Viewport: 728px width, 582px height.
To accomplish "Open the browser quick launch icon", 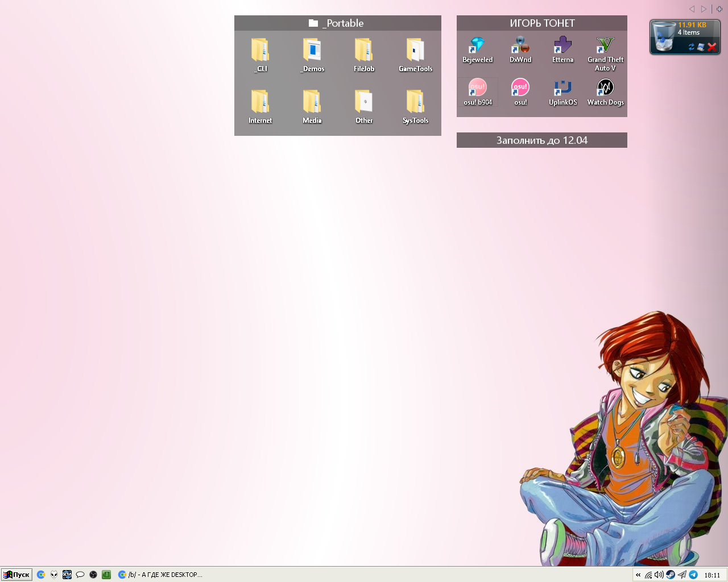I will (41, 575).
